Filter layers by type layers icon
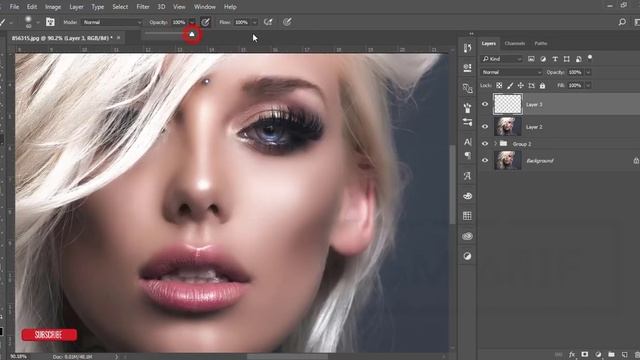Viewport: 640px width, 360px height. [555, 59]
